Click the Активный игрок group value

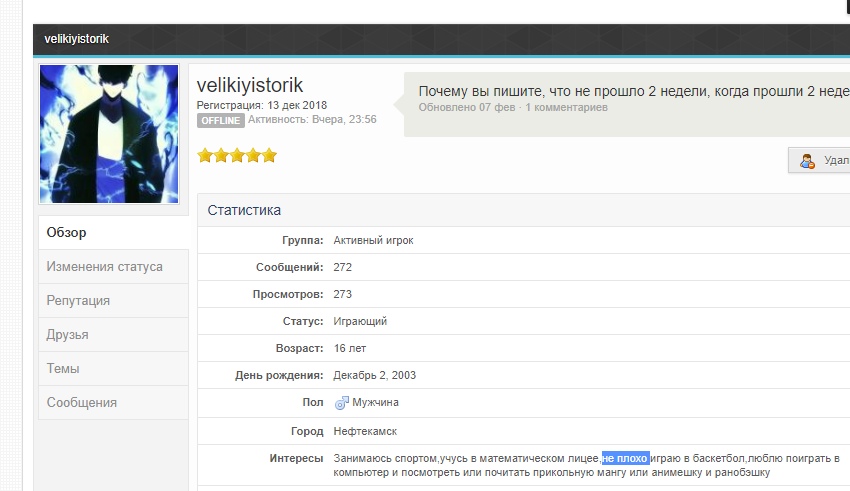(x=373, y=241)
